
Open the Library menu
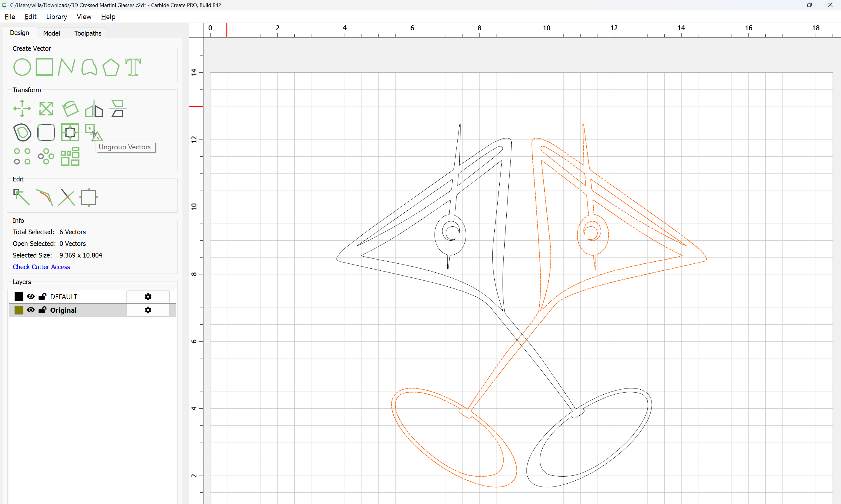coord(56,17)
